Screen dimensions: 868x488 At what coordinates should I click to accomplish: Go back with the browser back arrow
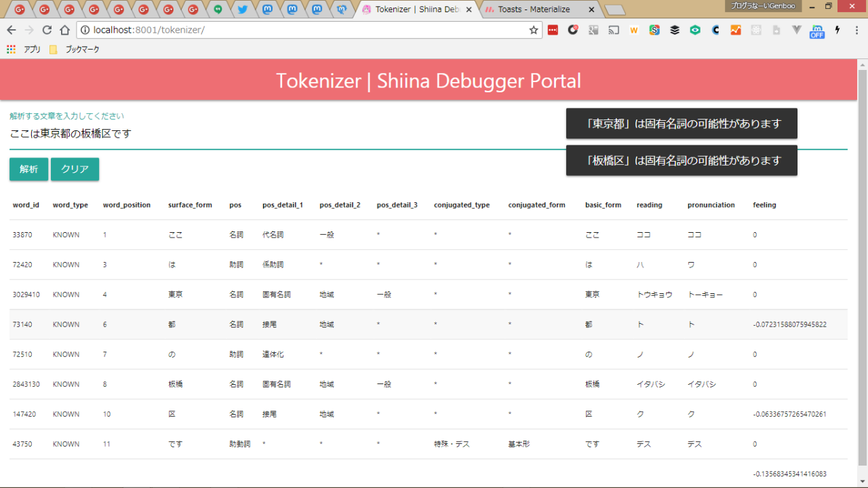12,30
